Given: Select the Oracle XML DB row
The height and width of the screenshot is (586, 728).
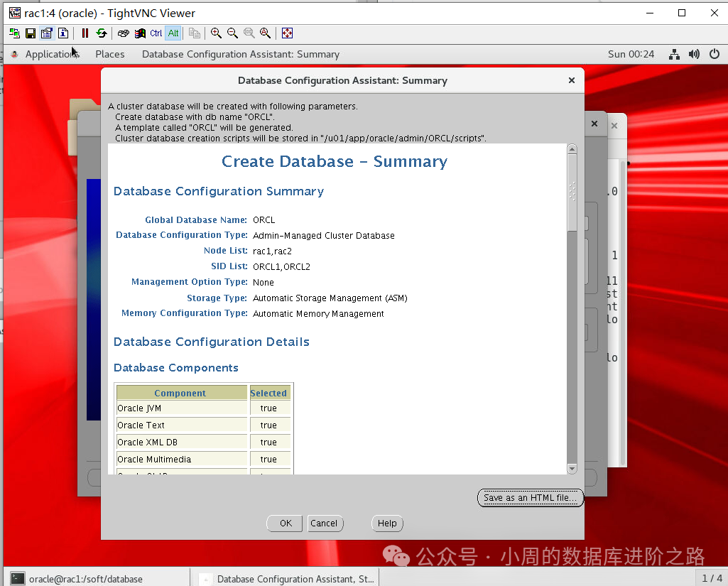Looking at the screenshot, I should pos(203,442).
